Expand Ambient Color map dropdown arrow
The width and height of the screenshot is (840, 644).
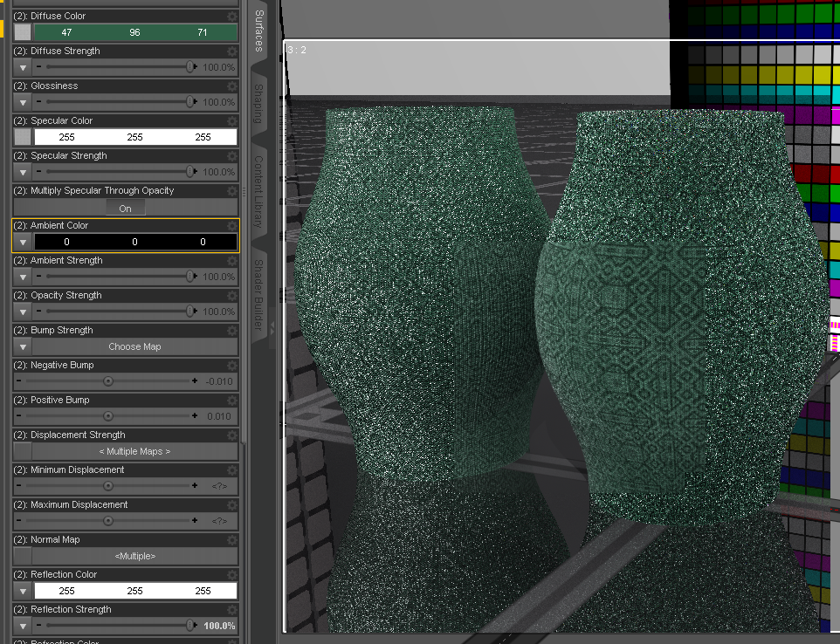[x=23, y=242]
